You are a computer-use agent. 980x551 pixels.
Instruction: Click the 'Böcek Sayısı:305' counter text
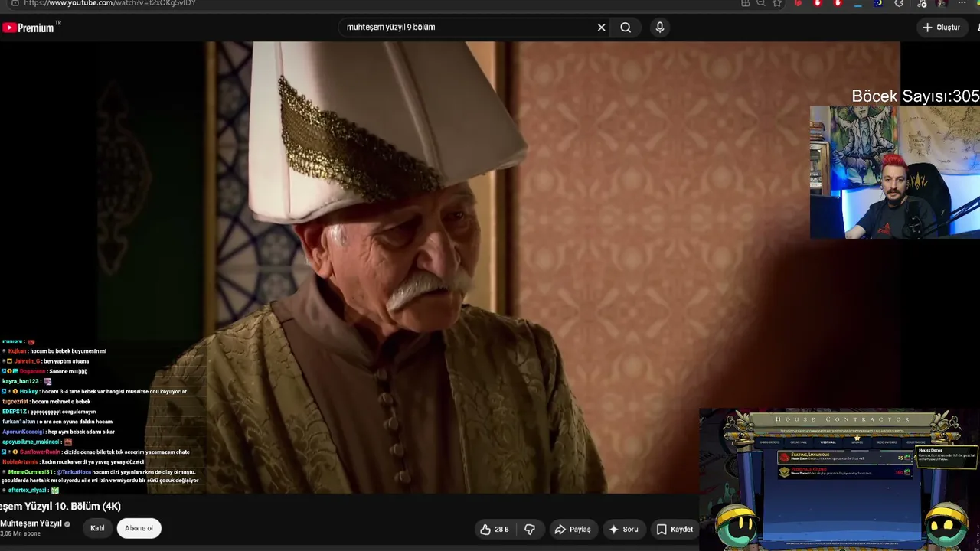(x=916, y=96)
